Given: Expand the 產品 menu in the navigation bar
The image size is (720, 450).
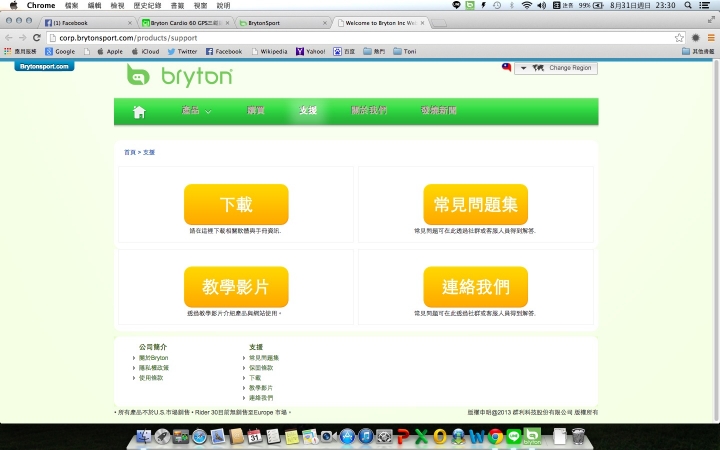Looking at the screenshot, I should [x=196, y=110].
